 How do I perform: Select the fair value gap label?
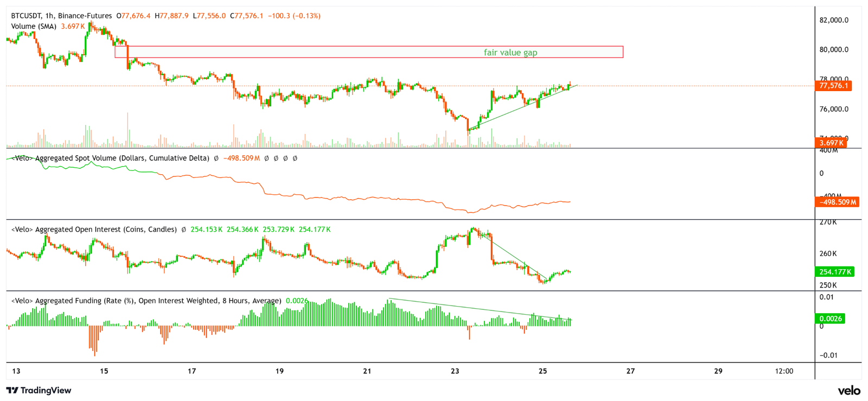pos(510,53)
